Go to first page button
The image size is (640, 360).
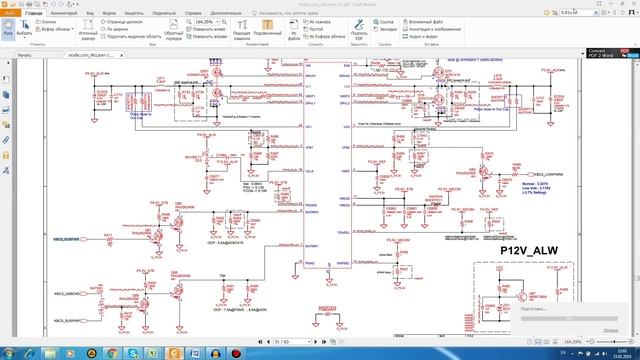coord(260,342)
